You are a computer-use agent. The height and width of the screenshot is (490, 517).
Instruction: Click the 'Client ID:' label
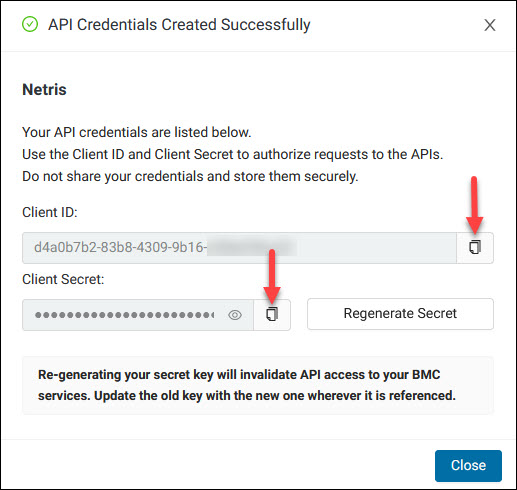coord(50,212)
